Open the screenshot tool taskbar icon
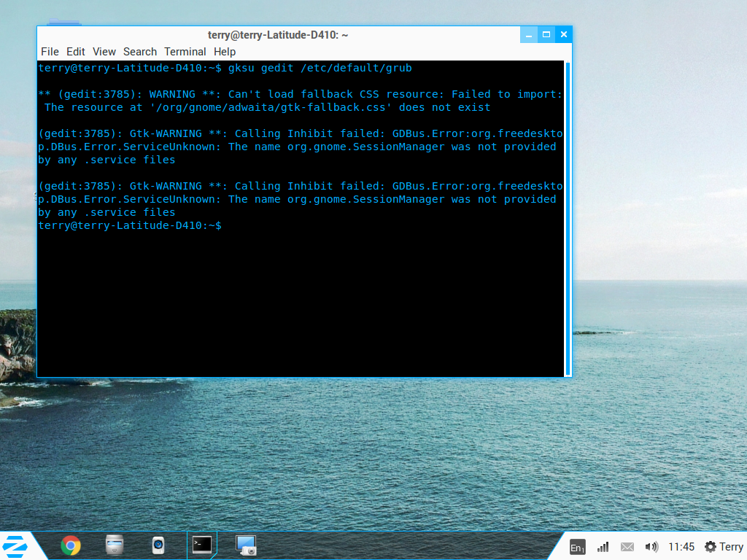The image size is (747, 560). coord(246,545)
